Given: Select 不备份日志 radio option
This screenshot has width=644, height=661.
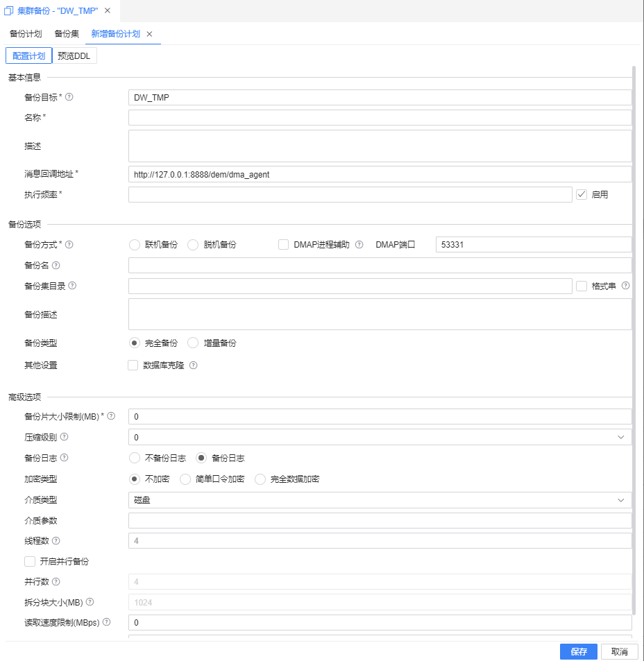Looking at the screenshot, I should click(135, 458).
